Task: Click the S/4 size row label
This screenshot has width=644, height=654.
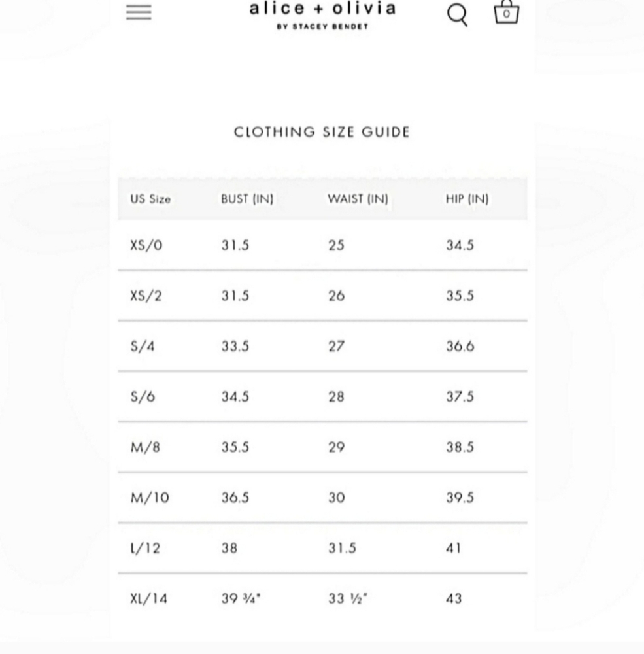Action: click(143, 346)
